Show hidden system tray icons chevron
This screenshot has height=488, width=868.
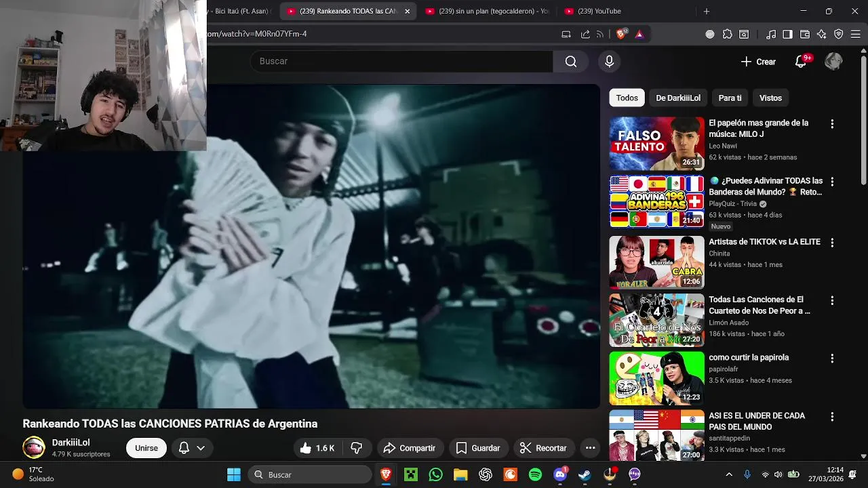coord(729,474)
